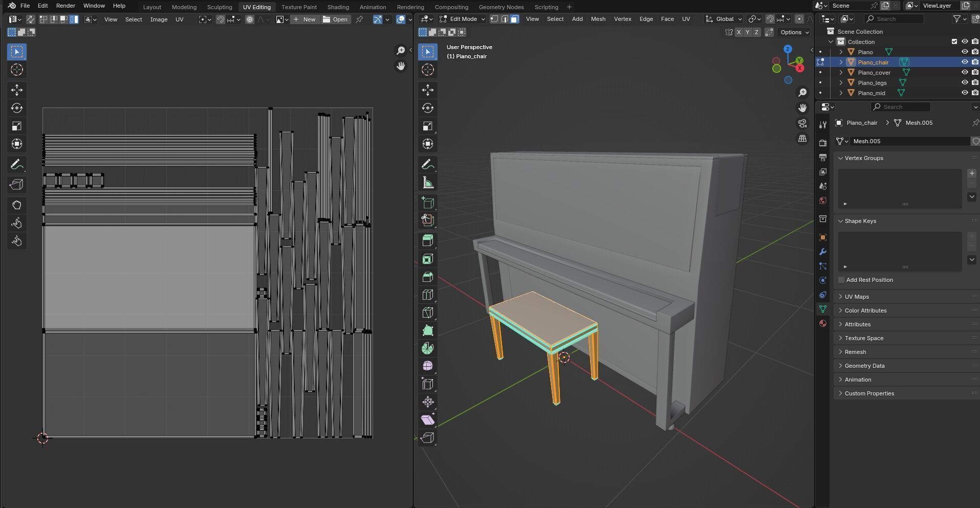
Task: Click the properties Search field
Action: (x=901, y=107)
